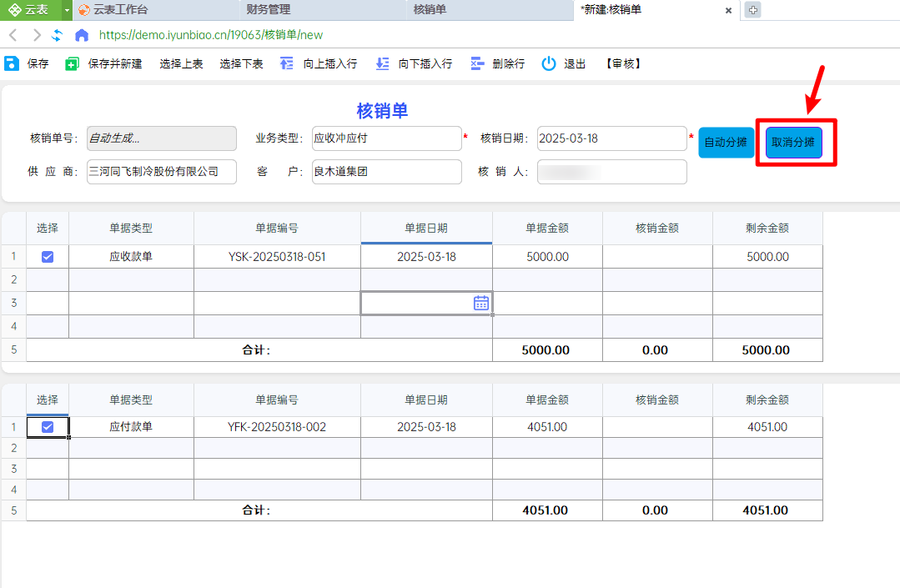Click lower table 合计 total 4051.00 under 单据金额
Image resolution: width=900 pixels, height=588 pixels.
[546, 510]
